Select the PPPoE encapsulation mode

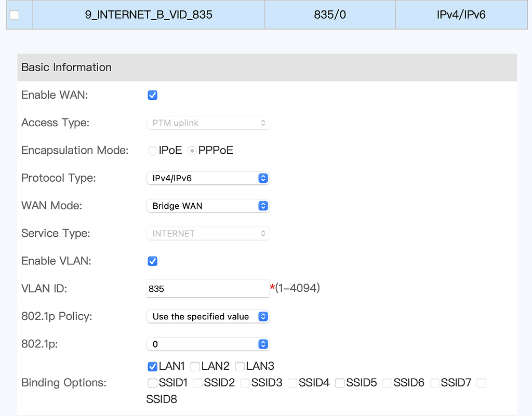(192, 150)
